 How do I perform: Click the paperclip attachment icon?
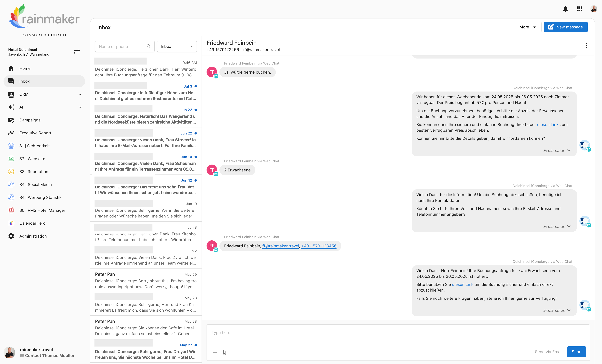(x=224, y=352)
